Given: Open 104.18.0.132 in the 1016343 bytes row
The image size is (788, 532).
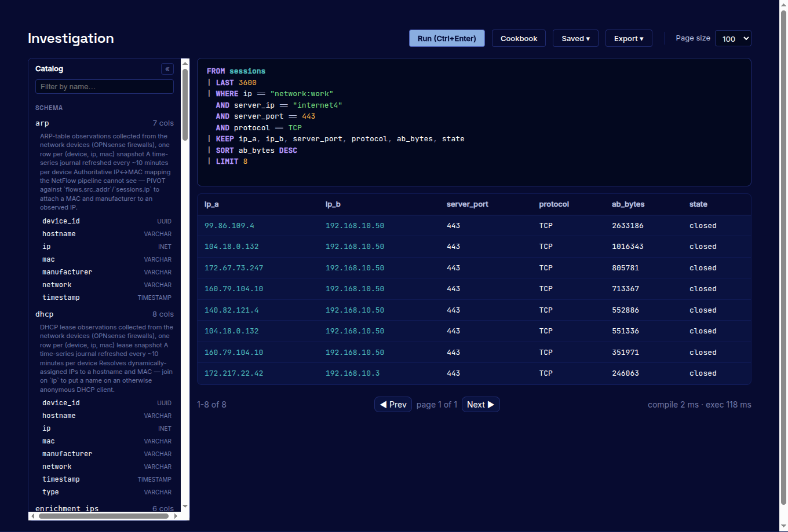Looking at the screenshot, I should pyautogui.click(x=232, y=247).
